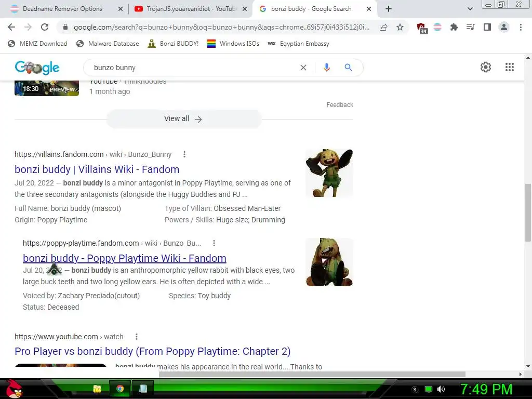Open Pro Player vs bonzi buddy result

pyautogui.click(x=153, y=351)
